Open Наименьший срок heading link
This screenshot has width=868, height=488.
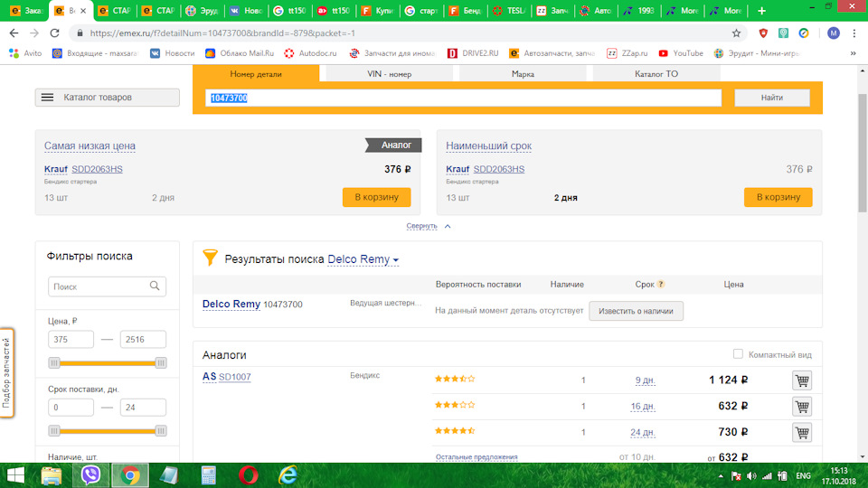click(489, 145)
